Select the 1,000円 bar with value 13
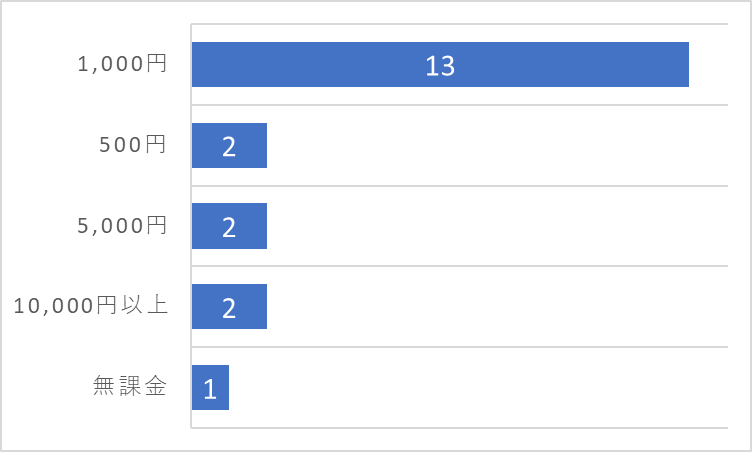Screen dimensions: 752x452 point(440,64)
